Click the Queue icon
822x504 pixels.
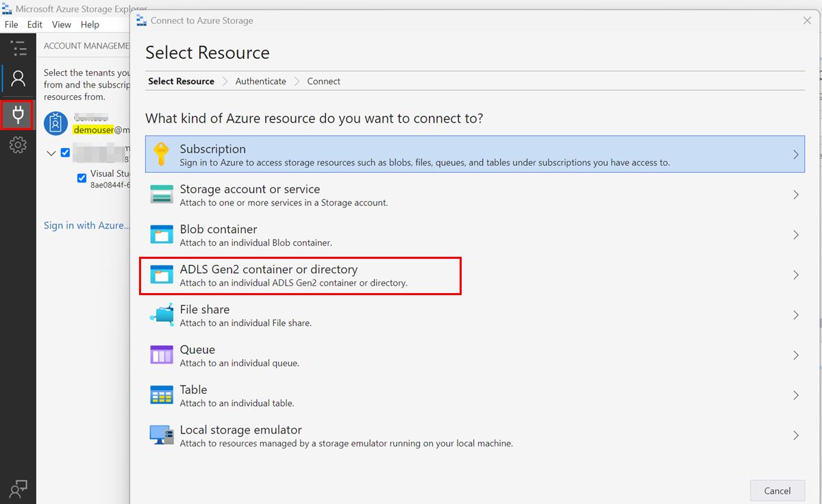click(x=162, y=355)
